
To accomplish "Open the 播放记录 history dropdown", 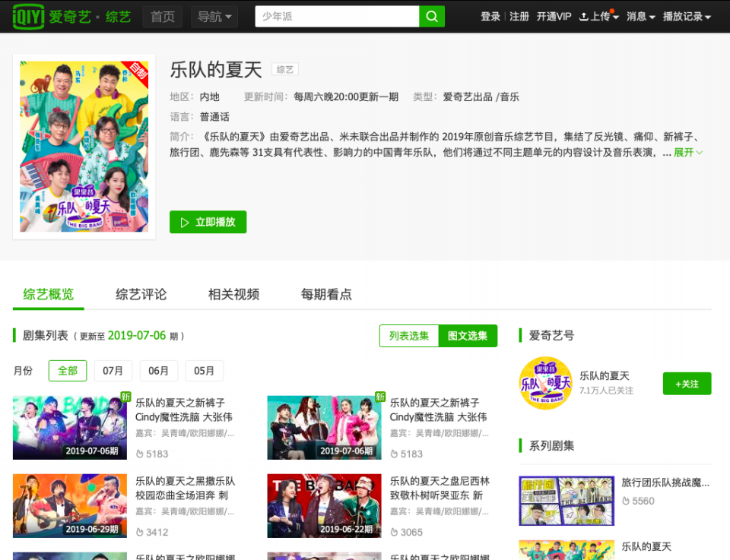I will pos(687,17).
